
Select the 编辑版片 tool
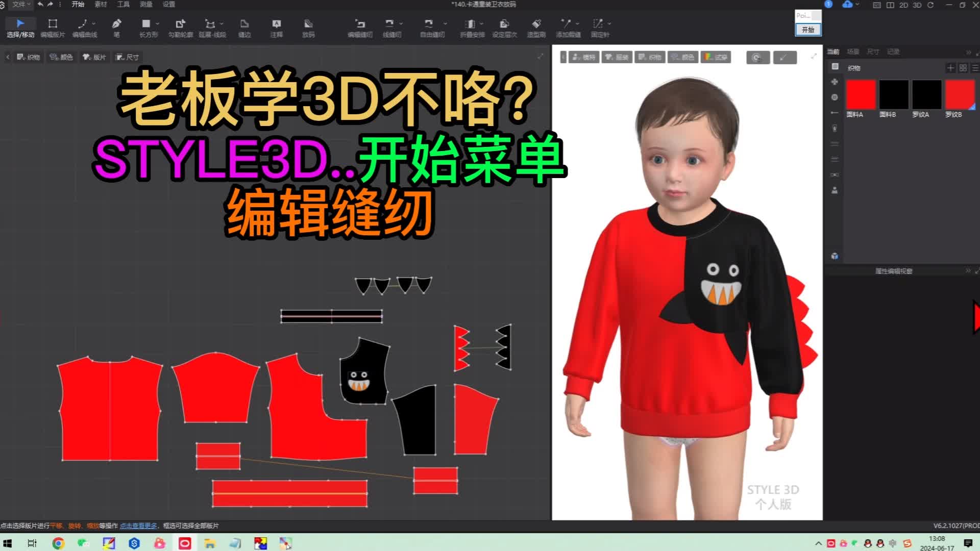pos(53,28)
